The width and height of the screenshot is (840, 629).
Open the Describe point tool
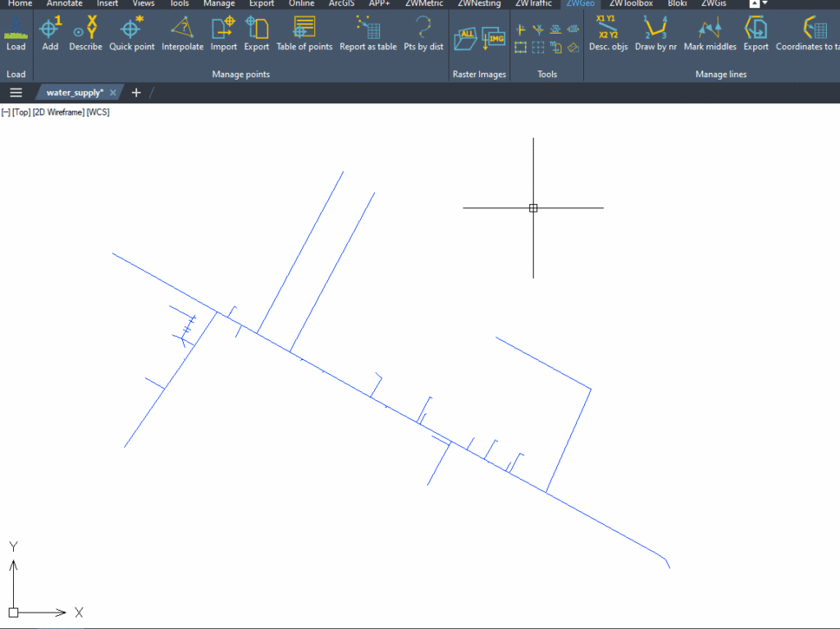85,34
